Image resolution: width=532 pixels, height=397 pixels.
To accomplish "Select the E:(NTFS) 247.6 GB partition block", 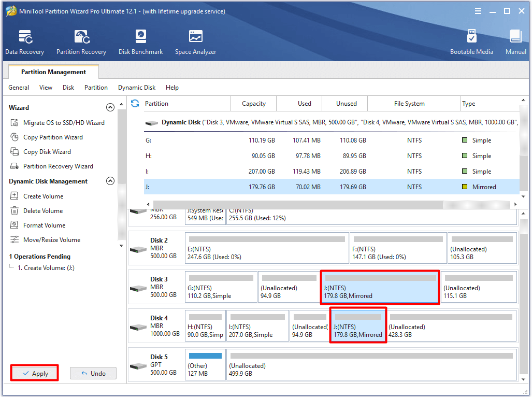I will tap(267, 248).
